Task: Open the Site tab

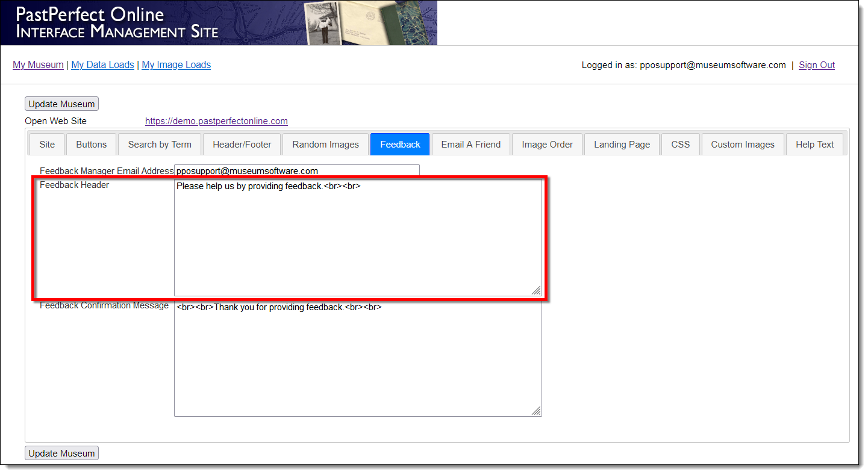Action: click(x=47, y=145)
